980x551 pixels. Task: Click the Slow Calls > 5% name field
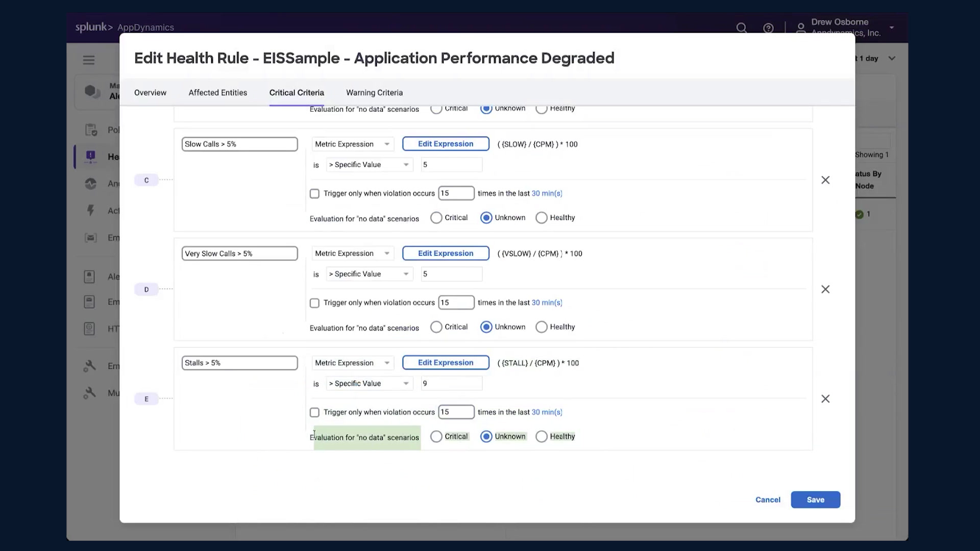[239, 144]
